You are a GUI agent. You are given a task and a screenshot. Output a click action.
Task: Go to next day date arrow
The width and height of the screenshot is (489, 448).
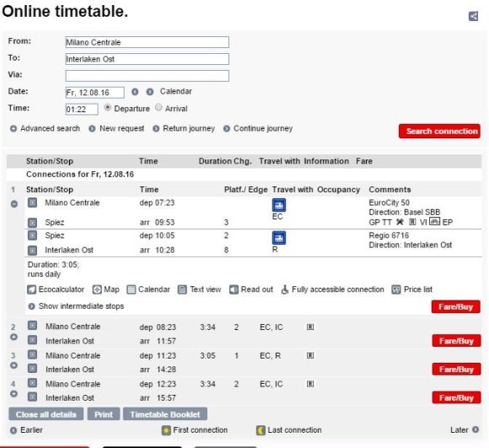coord(150,92)
